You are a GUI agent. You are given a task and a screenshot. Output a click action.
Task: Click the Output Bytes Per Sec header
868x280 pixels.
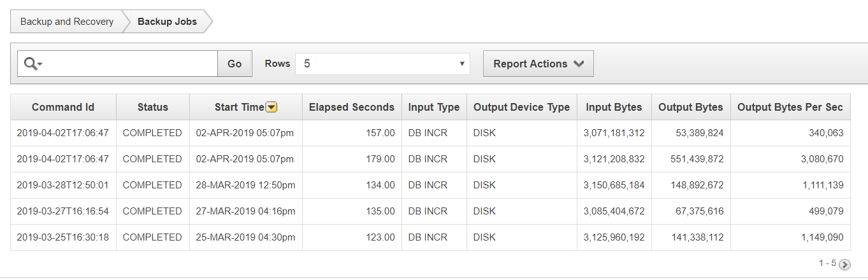(x=790, y=107)
